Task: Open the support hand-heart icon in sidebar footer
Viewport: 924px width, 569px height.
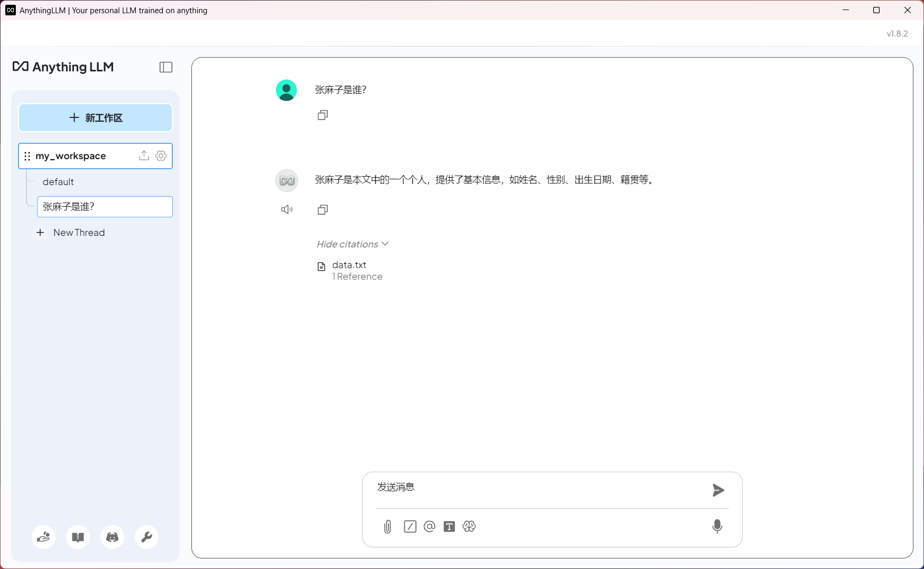Action: coord(43,537)
